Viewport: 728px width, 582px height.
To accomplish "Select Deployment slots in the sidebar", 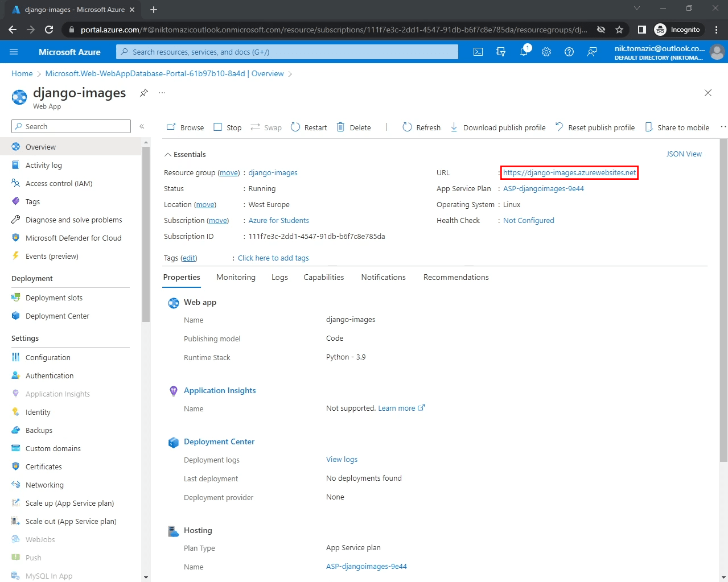I will (54, 298).
